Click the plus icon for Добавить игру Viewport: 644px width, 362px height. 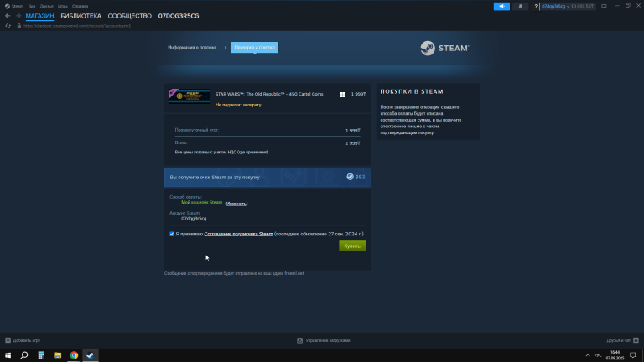click(x=8, y=340)
